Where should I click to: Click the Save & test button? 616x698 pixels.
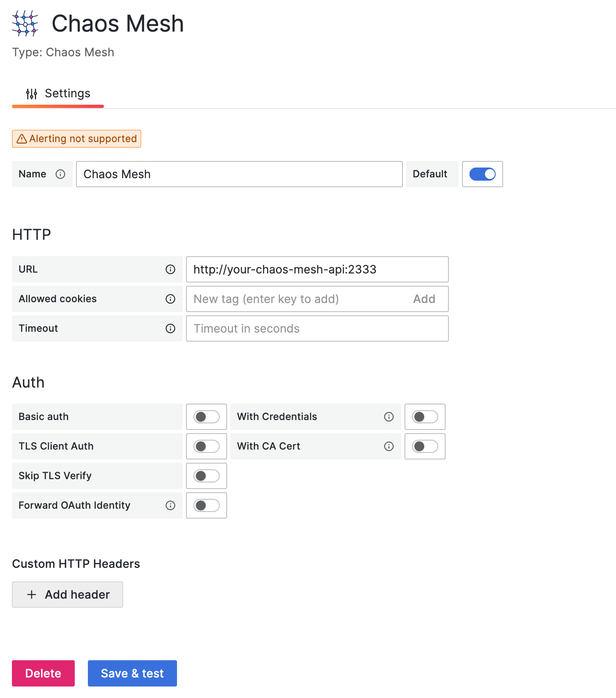(x=132, y=673)
